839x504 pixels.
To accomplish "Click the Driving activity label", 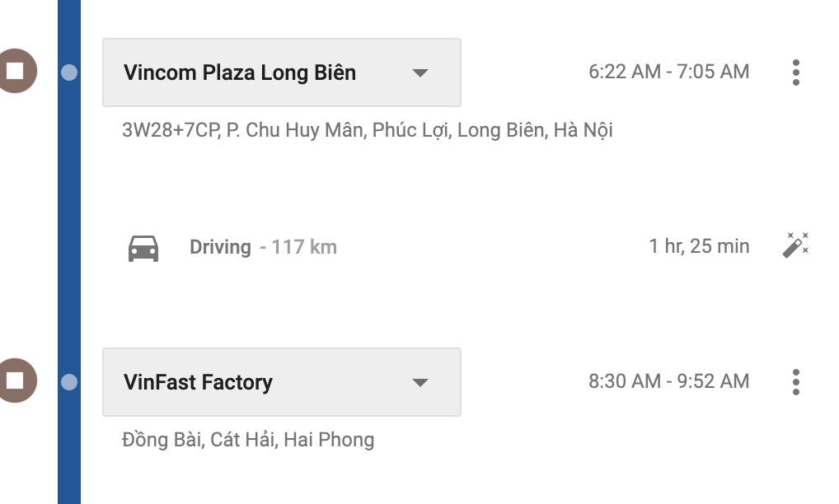I will click(220, 247).
